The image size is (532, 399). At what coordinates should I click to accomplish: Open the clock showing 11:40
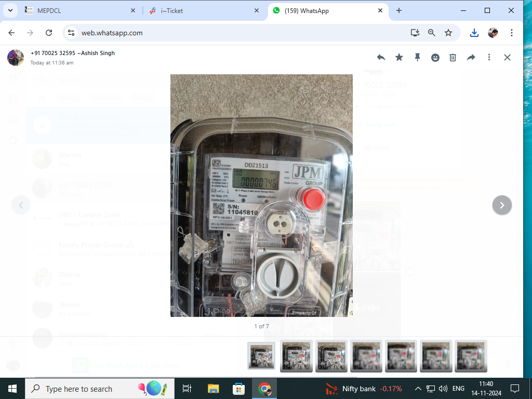click(x=486, y=389)
